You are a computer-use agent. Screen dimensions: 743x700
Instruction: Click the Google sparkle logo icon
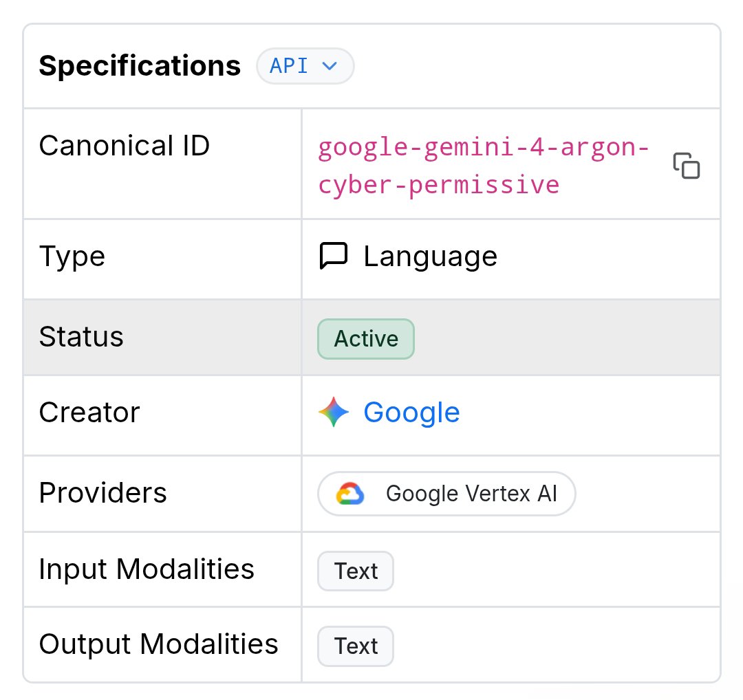tap(334, 412)
